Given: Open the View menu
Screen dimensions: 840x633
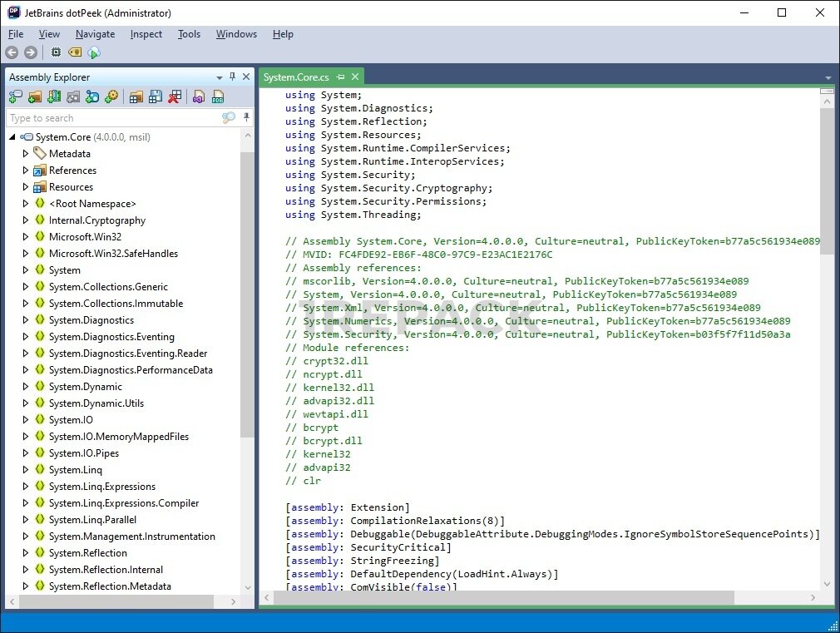Looking at the screenshot, I should [x=49, y=34].
